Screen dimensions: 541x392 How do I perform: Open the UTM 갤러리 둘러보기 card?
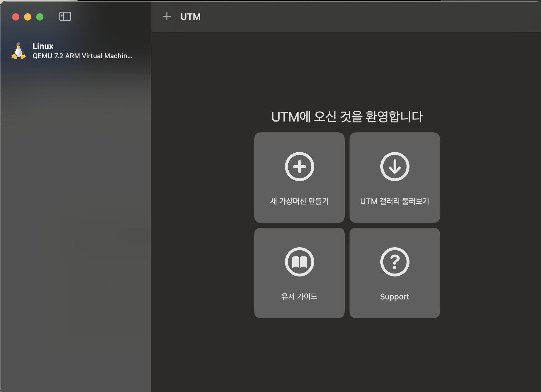pyautogui.click(x=395, y=178)
